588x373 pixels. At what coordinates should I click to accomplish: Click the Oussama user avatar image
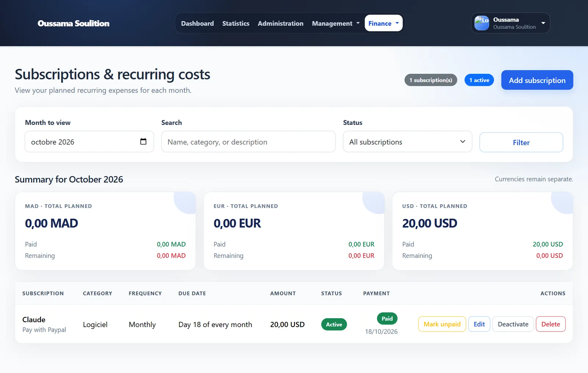pos(482,23)
